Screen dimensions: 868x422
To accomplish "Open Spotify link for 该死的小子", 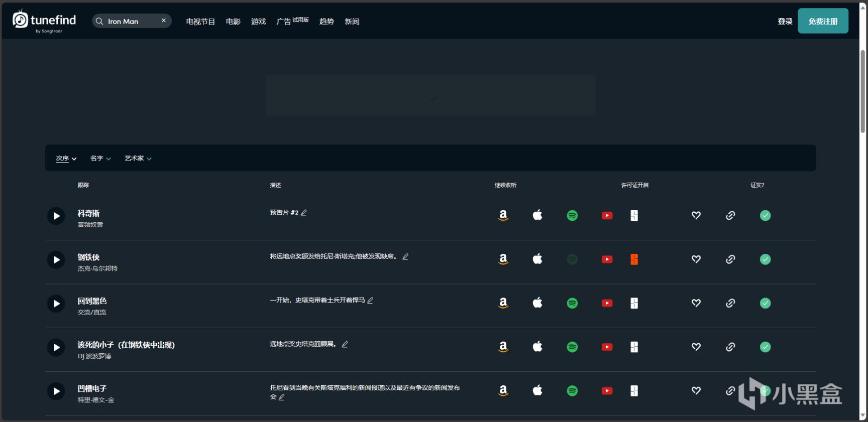I will (x=572, y=347).
